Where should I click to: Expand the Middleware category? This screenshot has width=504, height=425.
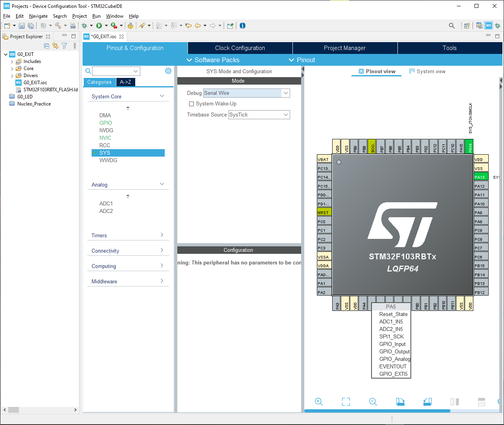162,281
